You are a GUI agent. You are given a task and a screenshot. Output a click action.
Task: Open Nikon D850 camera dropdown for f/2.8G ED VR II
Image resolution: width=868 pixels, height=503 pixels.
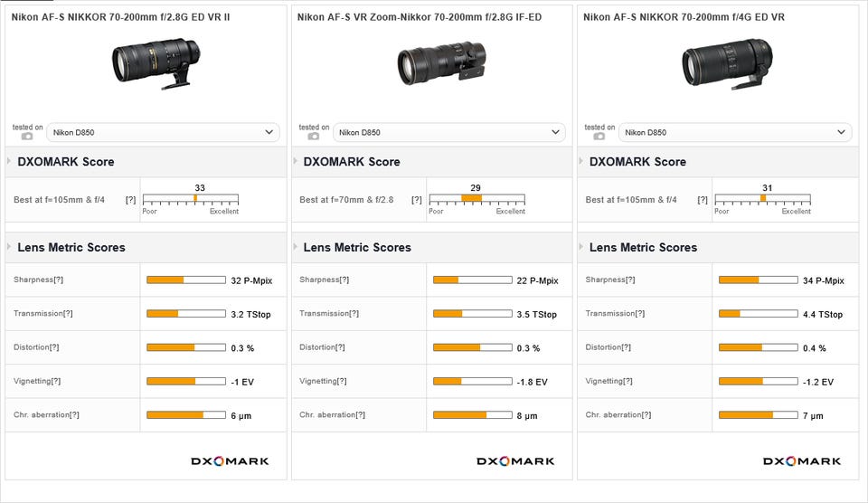(x=163, y=132)
